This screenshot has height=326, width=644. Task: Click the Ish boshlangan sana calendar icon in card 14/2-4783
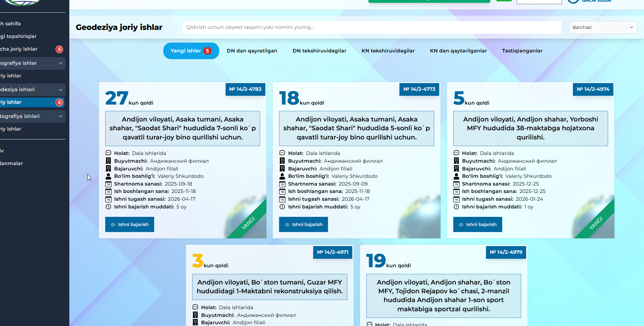click(108, 192)
